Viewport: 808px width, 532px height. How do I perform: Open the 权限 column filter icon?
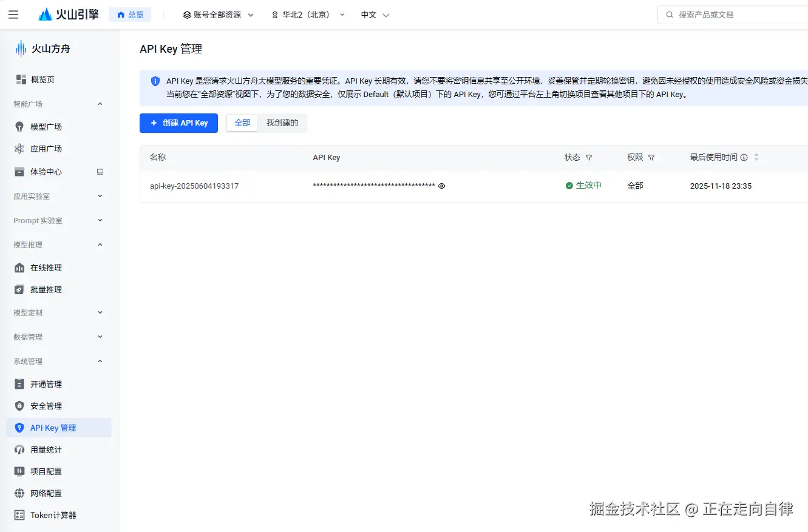(x=651, y=158)
